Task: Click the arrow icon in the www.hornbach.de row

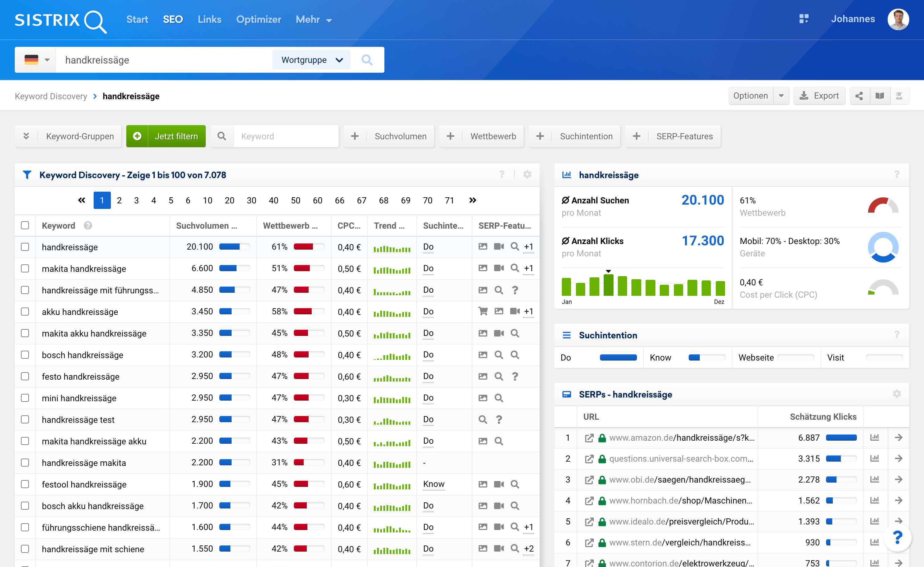Action: (x=898, y=500)
